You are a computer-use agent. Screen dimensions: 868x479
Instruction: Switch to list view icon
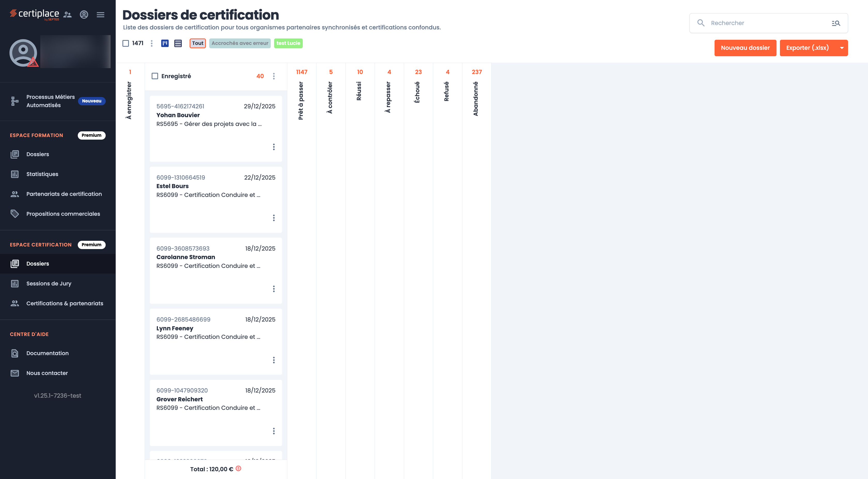(178, 43)
